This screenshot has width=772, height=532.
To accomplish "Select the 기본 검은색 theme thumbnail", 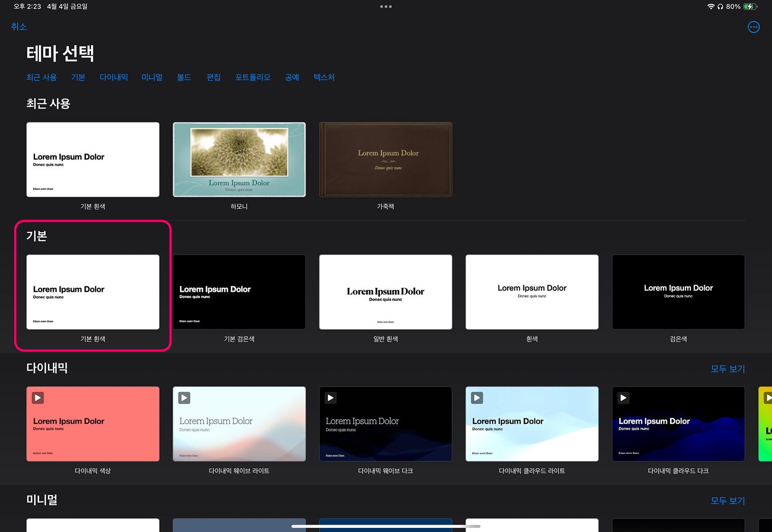I will (239, 292).
